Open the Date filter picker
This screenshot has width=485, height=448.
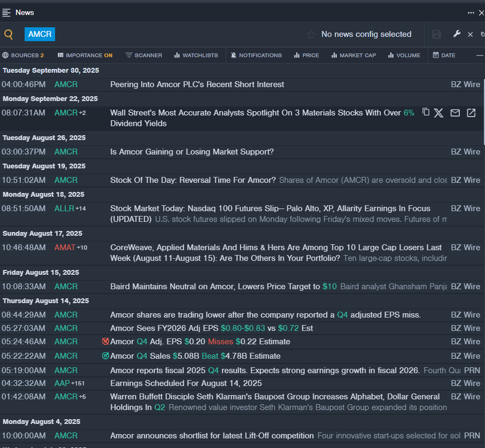coord(444,55)
